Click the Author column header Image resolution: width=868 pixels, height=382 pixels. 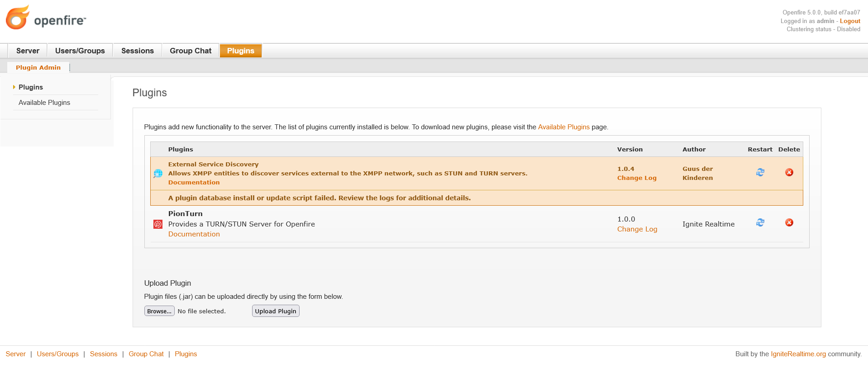point(694,149)
